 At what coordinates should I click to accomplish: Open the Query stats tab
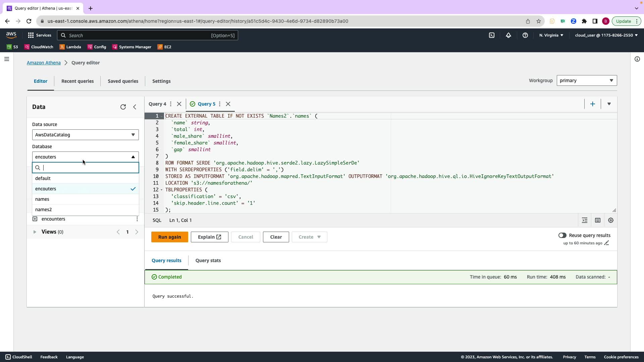(208, 260)
